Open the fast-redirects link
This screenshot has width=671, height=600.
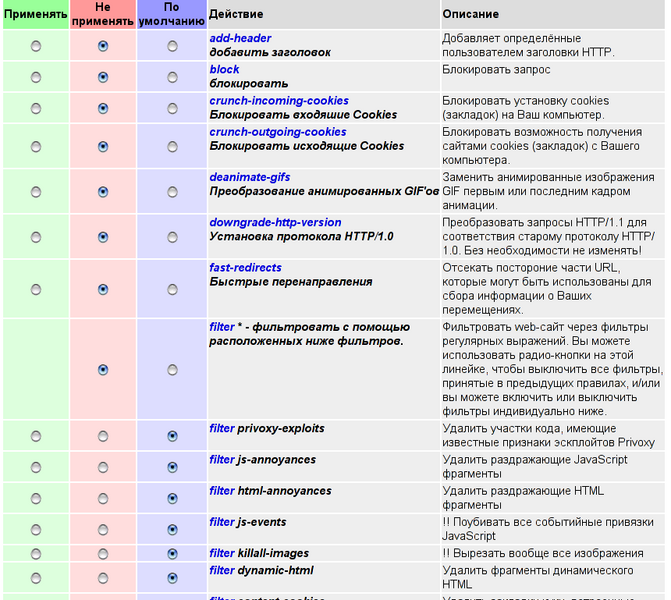point(245,267)
